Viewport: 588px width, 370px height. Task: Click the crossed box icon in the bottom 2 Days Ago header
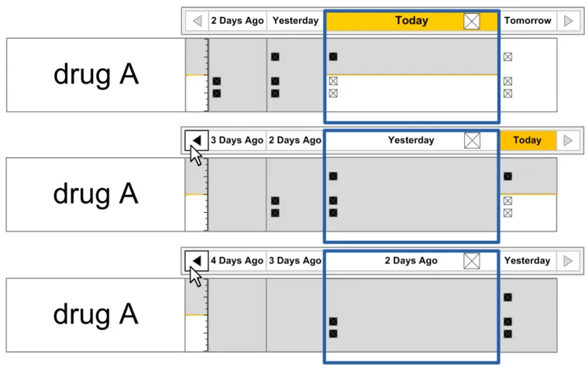(472, 261)
